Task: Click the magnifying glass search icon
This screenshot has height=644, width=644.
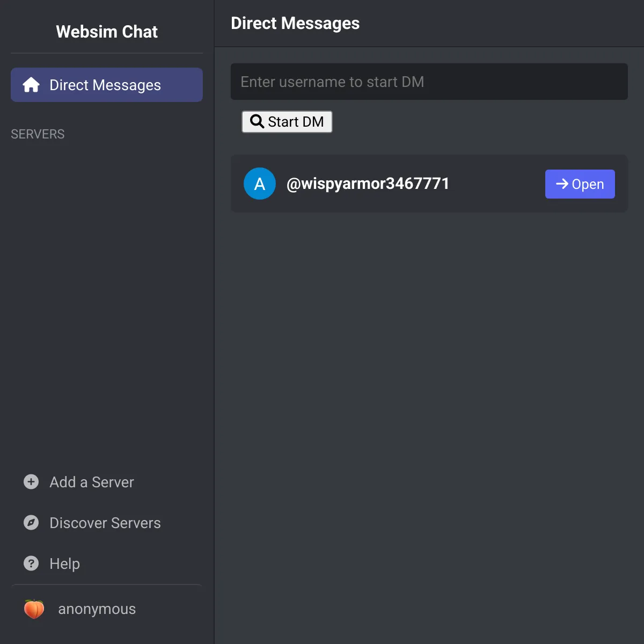Action: [257, 122]
